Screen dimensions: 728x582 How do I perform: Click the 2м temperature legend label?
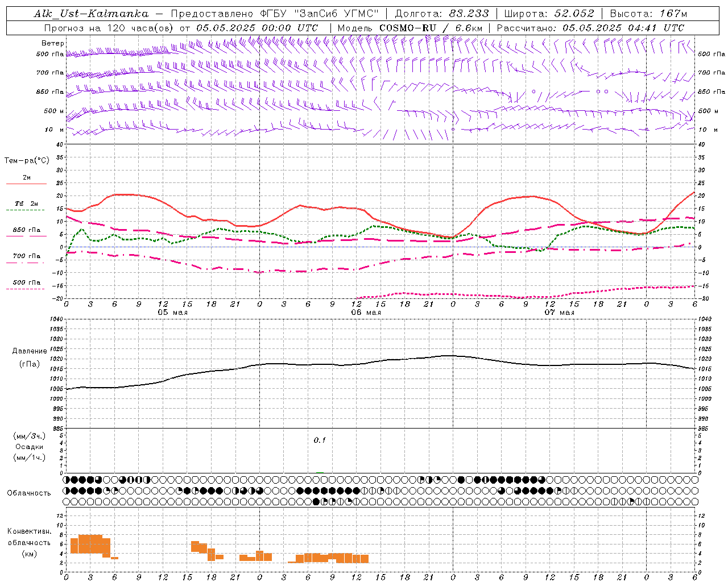[x=27, y=178]
